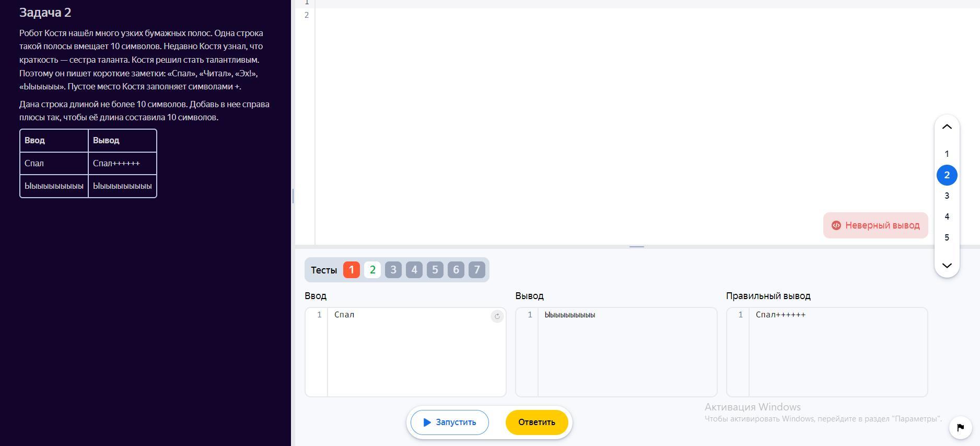Open failed test 1 tab

coord(351,270)
